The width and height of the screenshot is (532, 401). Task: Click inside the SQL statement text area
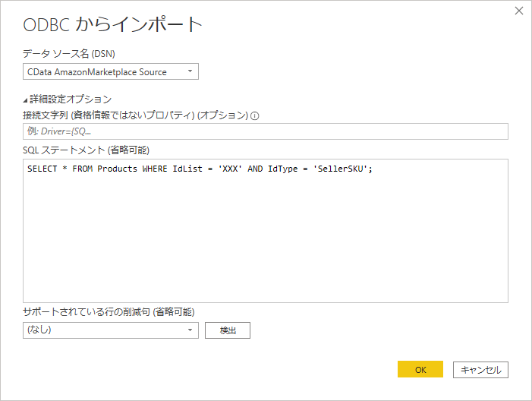(266, 231)
